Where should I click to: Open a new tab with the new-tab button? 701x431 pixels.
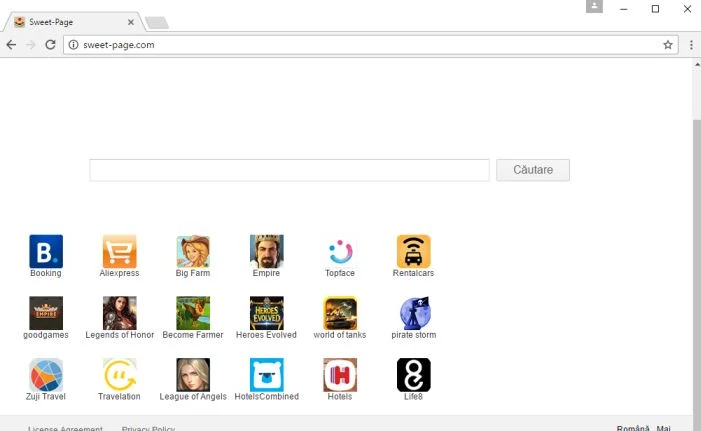tap(157, 22)
